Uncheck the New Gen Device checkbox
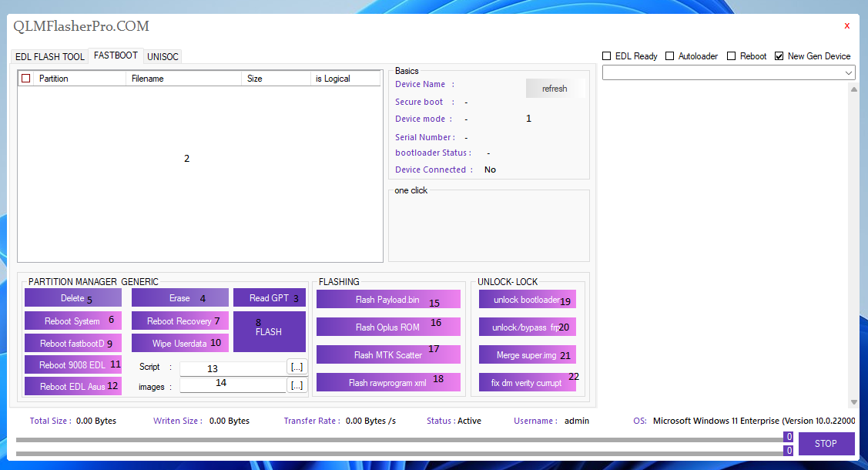Viewport: 868px width, 470px height. pyautogui.click(x=779, y=56)
